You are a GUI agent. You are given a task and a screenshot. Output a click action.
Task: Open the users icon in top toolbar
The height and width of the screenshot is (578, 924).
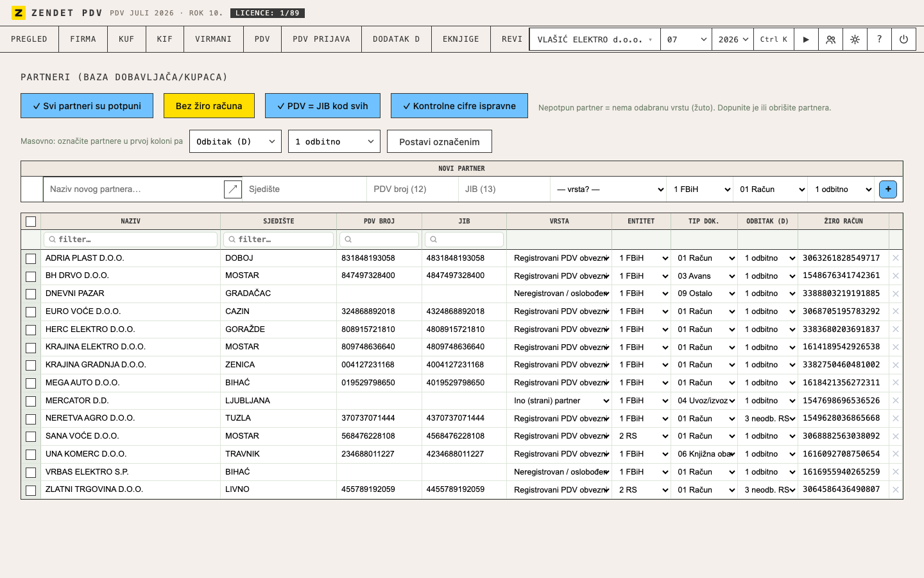point(830,39)
